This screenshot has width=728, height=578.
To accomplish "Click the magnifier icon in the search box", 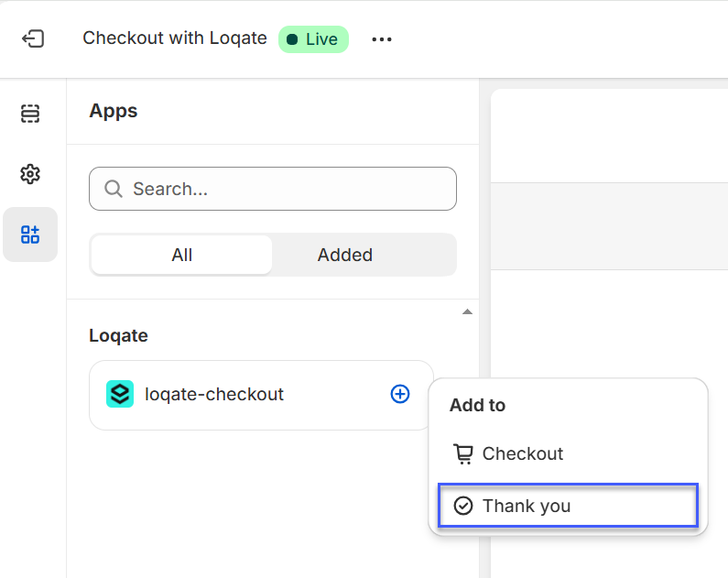I will [114, 189].
